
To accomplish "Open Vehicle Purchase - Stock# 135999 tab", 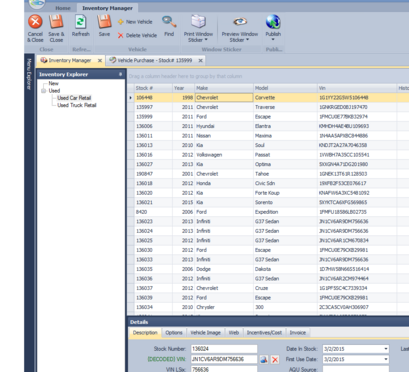I will point(155,60).
